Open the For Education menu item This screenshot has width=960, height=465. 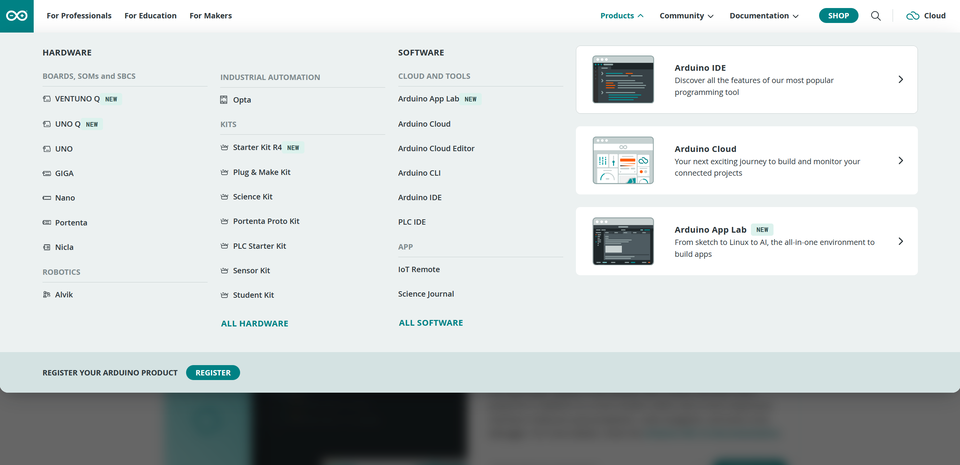click(151, 16)
